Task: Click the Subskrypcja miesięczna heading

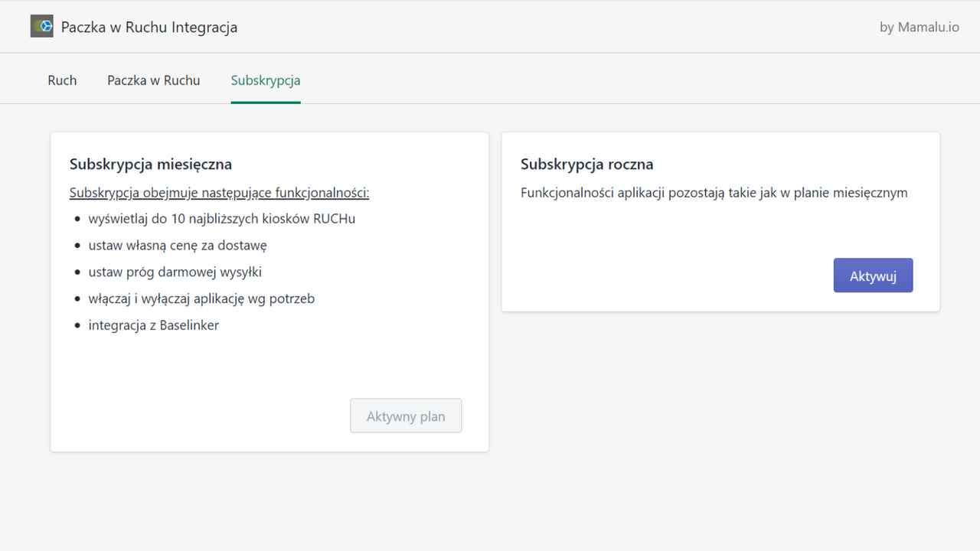Action: (x=151, y=164)
